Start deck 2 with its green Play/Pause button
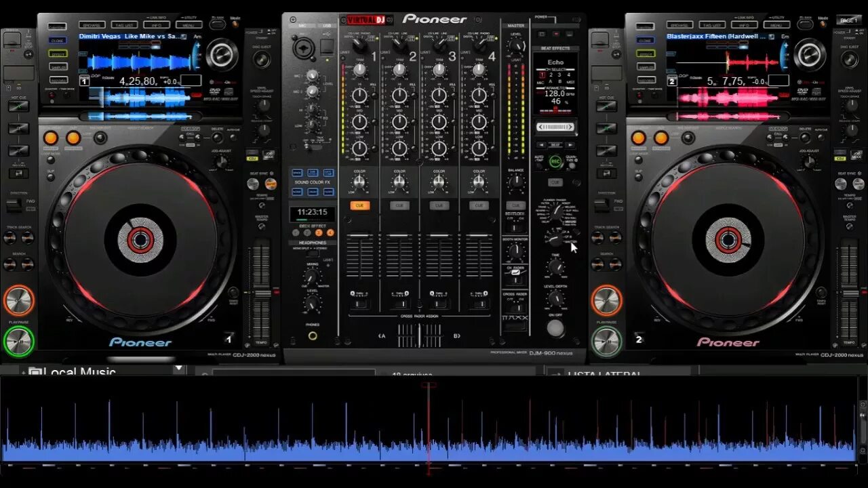This screenshot has width=868, height=488. point(606,342)
